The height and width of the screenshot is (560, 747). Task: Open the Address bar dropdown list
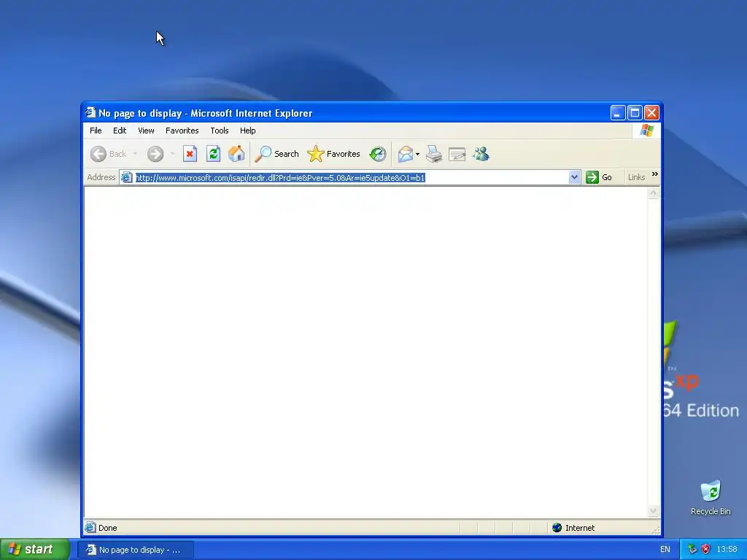tap(574, 177)
